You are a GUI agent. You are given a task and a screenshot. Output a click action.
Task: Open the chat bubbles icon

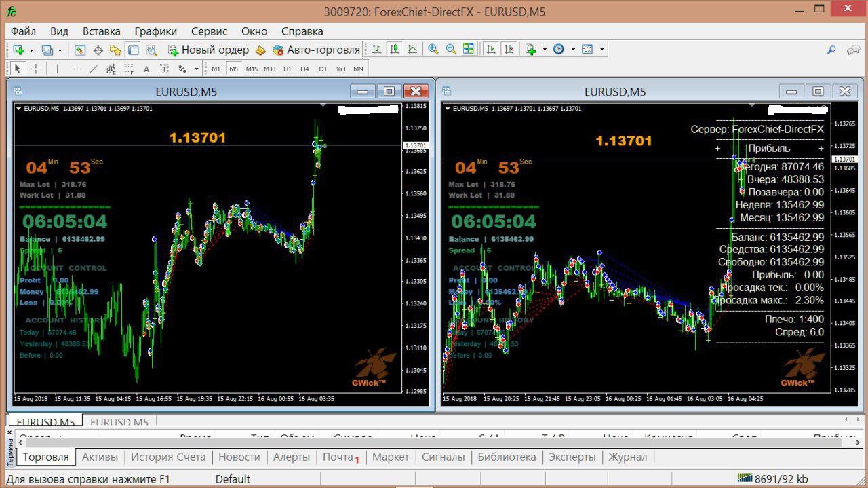853,50
